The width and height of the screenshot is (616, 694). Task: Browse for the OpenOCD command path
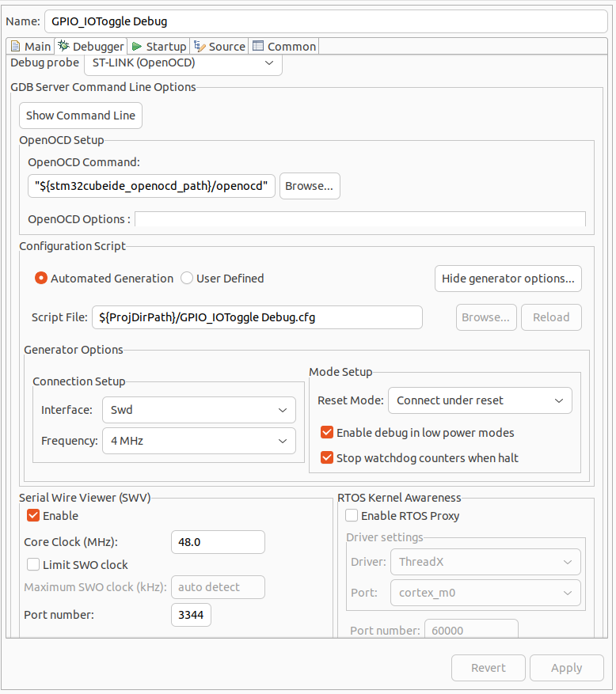pos(310,186)
